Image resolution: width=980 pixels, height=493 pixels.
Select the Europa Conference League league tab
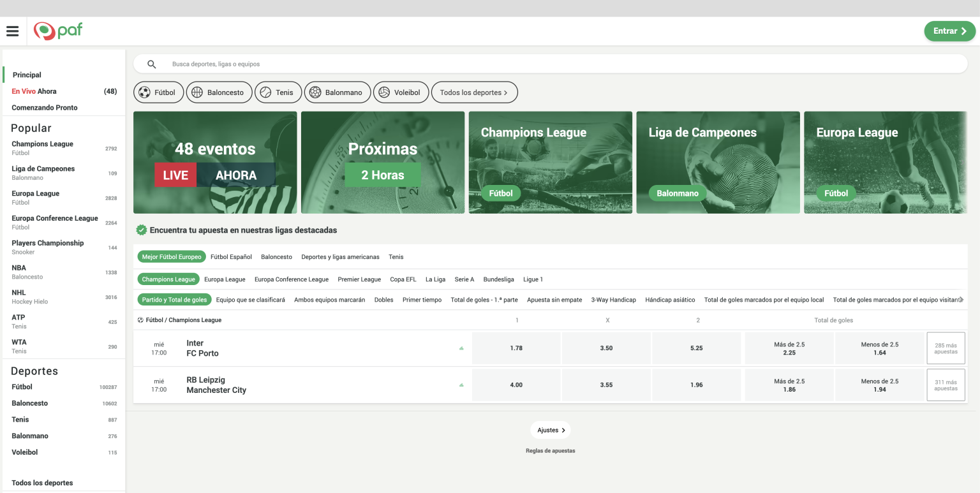(292, 279)
